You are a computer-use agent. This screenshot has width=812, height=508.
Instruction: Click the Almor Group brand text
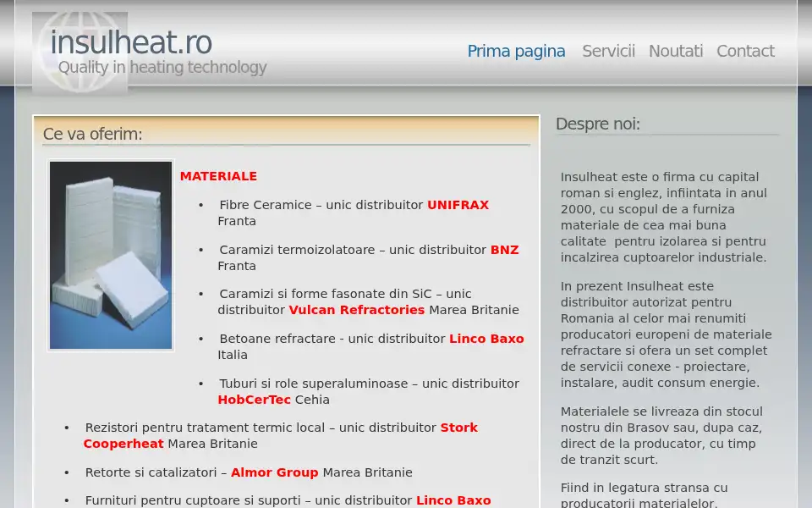[274, 472]
